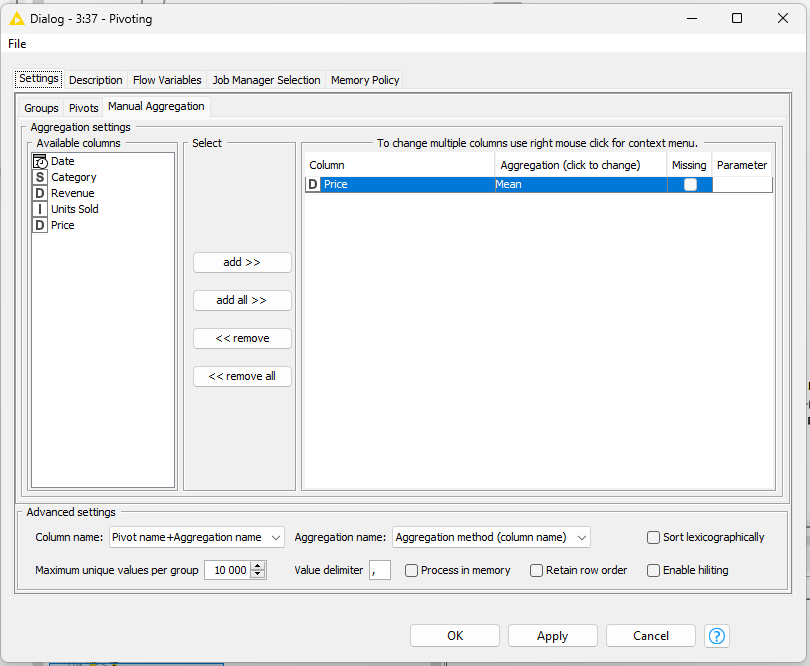
Task: Open the Memory Policy tab
Action: coord(365,80)
